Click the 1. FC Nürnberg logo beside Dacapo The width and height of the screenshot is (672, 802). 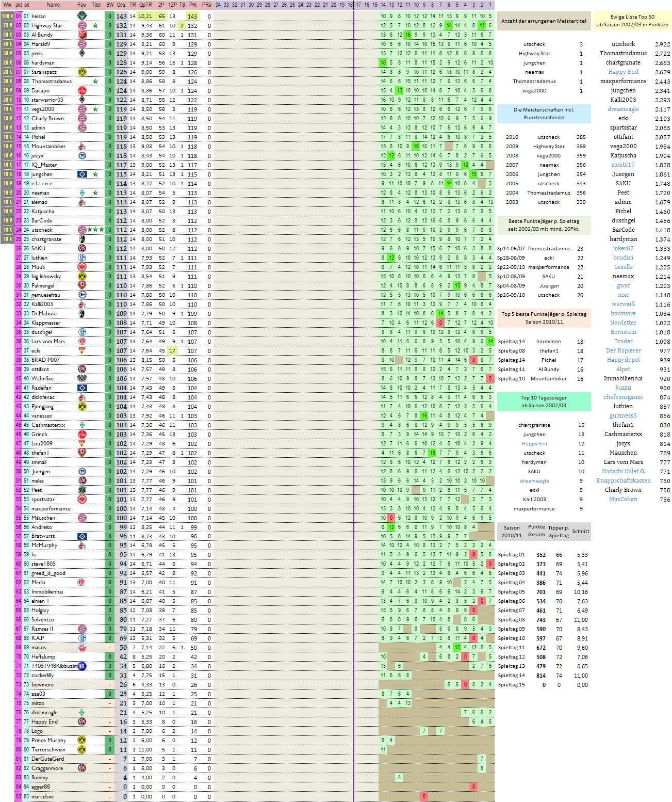point(81,91)
